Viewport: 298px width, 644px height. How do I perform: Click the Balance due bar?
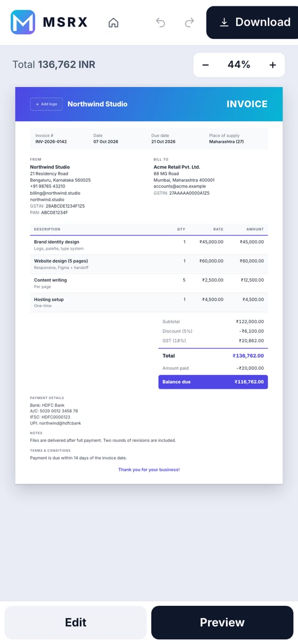213,382
